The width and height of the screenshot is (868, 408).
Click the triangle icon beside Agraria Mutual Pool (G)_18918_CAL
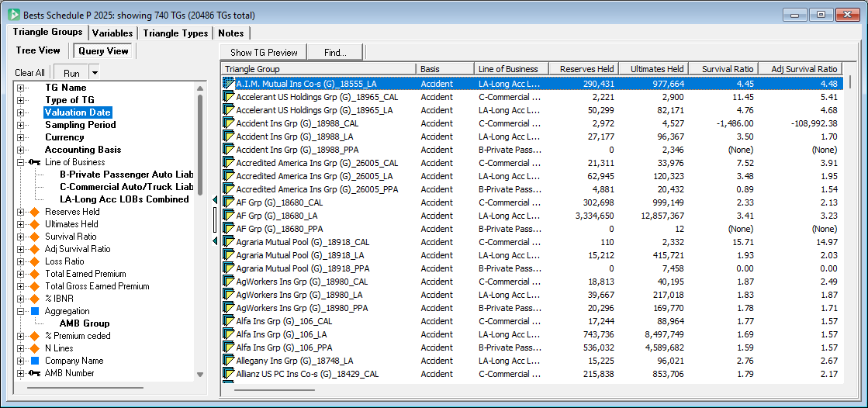[x=229, y=243]
